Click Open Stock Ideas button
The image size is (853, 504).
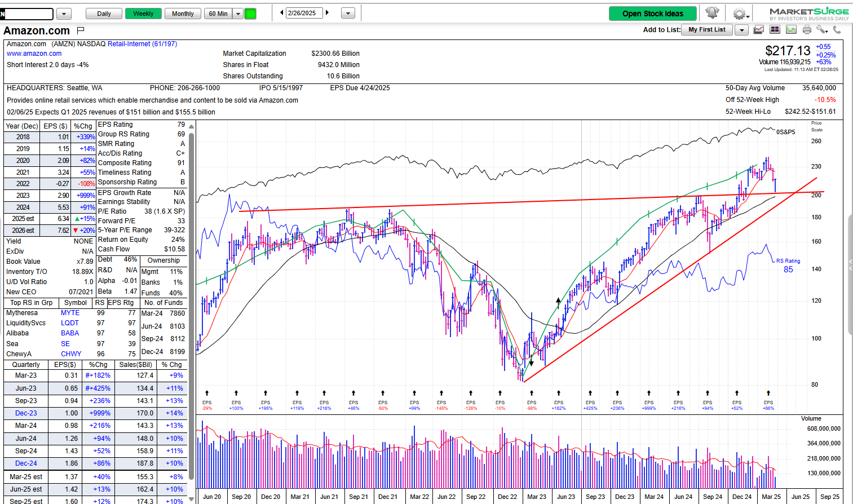(653, 14)
